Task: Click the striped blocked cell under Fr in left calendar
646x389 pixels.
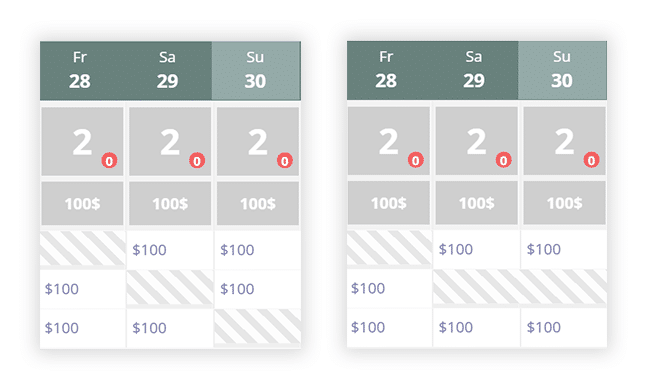Action: 82,248
